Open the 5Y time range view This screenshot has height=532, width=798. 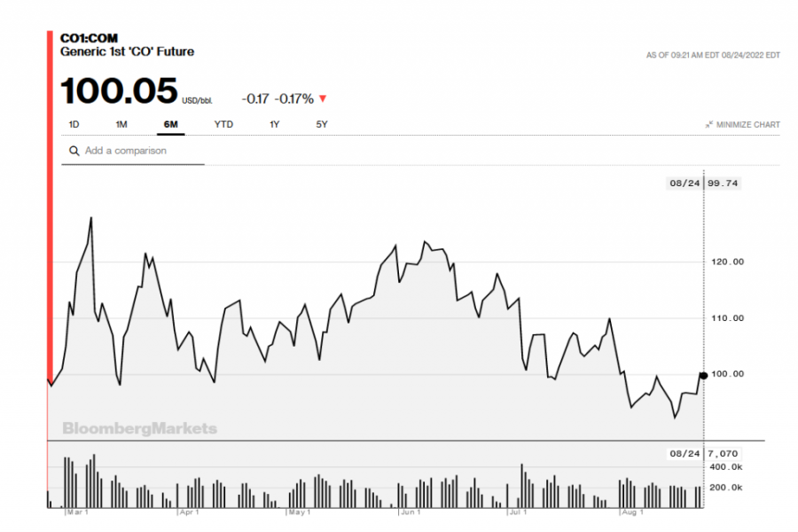pyautogui.click(x=322, y=125)
